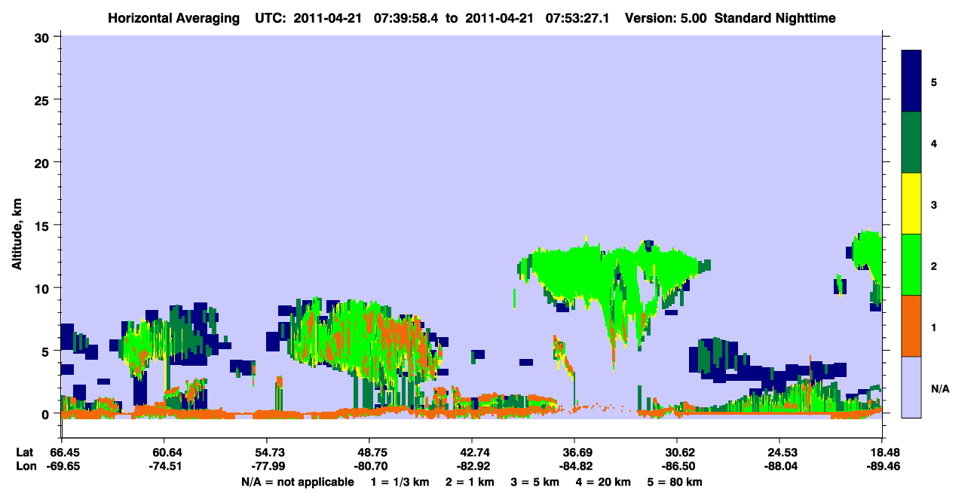Click end time '07:53:27.1' in title

pyautogui.click(x=579, y=17)
